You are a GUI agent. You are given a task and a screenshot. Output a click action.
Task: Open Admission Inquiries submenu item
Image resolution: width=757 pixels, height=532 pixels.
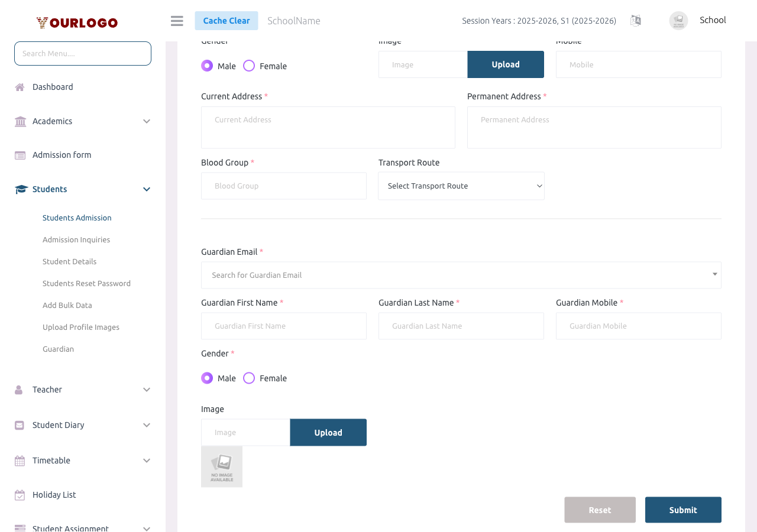[76, 240]
